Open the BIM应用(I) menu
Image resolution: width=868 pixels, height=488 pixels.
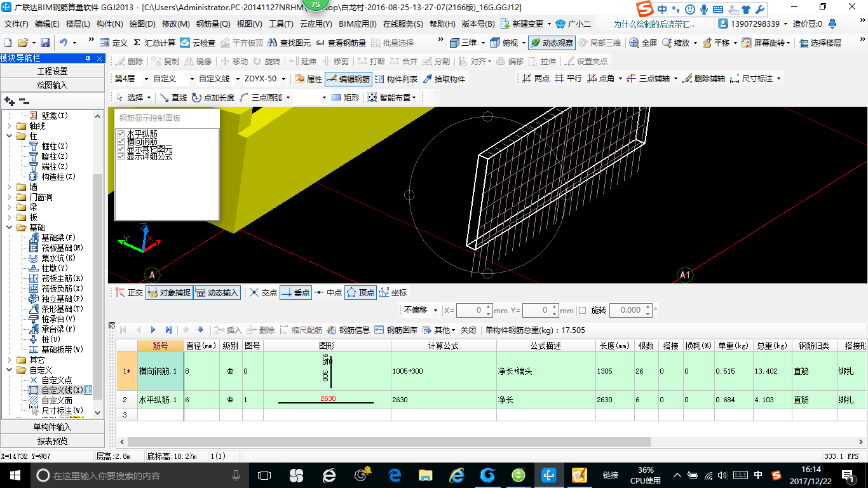tap(358, 24)
